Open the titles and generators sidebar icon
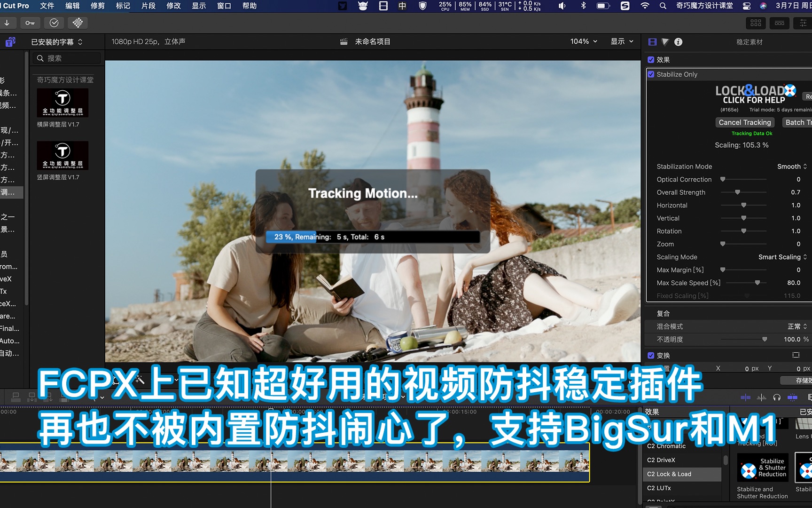The height and width of the screenshot is (508, 812). click(10, 42)
